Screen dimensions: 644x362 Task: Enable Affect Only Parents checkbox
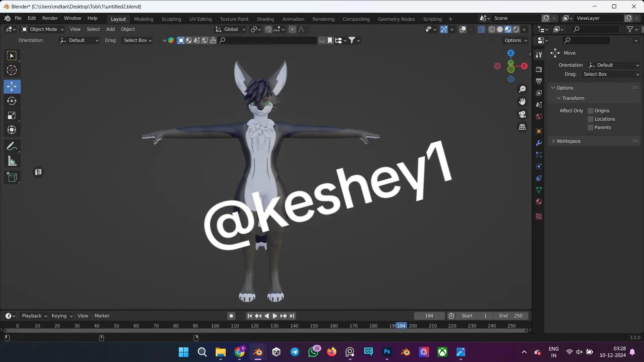point(591,127)
